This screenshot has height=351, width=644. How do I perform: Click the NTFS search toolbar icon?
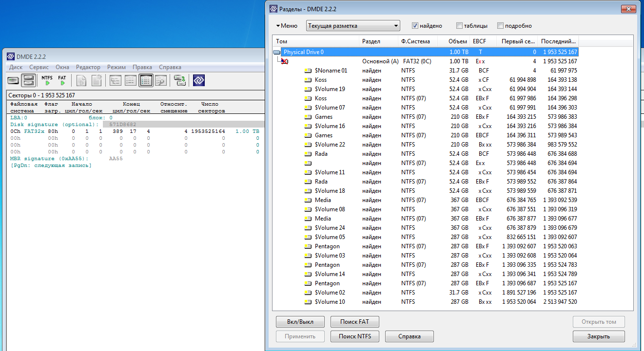47,80
